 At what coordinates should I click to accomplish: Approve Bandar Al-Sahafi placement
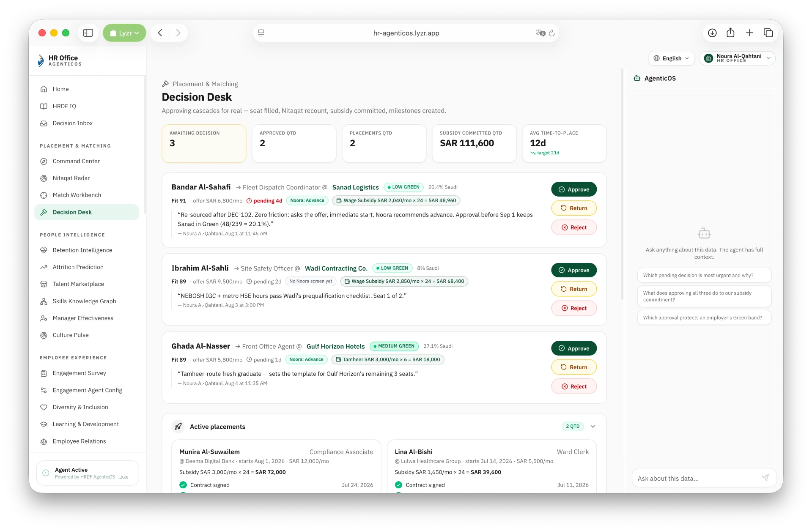click(x=574, y=189)
